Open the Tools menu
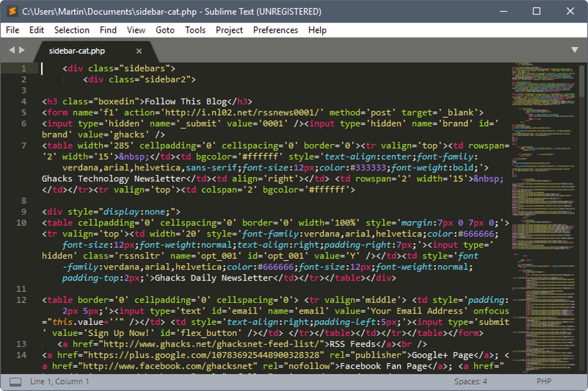 point(195,30)
